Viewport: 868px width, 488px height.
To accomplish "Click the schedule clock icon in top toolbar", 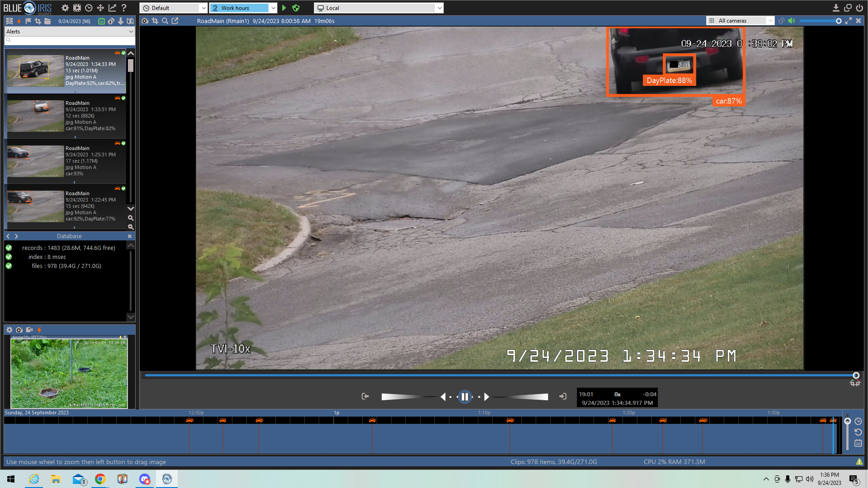I will tap(89, 8).
